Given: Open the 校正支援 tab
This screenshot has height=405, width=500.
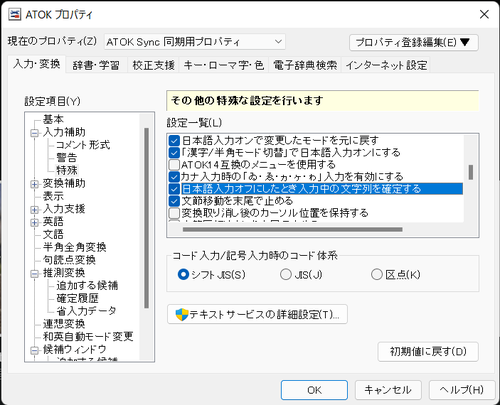Looking at the screenshot, I should click(153, 65).
